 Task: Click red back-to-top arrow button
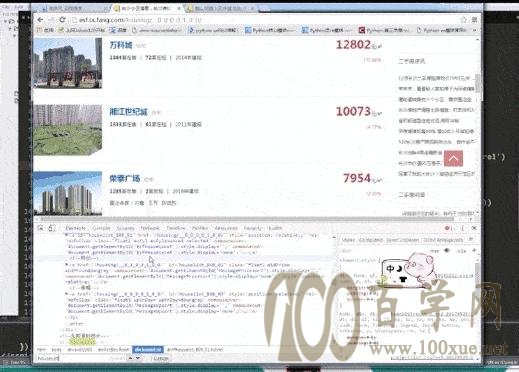coord(453,158)
